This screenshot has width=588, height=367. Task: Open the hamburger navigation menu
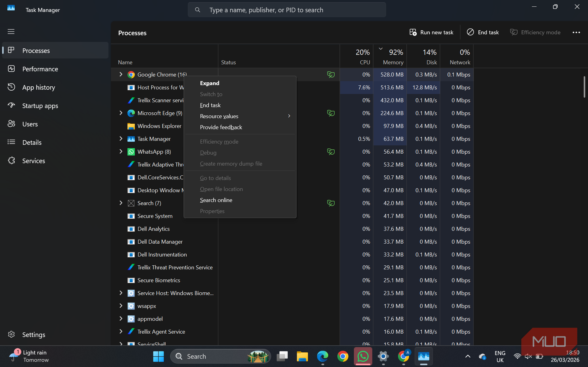tap(11, 32)
